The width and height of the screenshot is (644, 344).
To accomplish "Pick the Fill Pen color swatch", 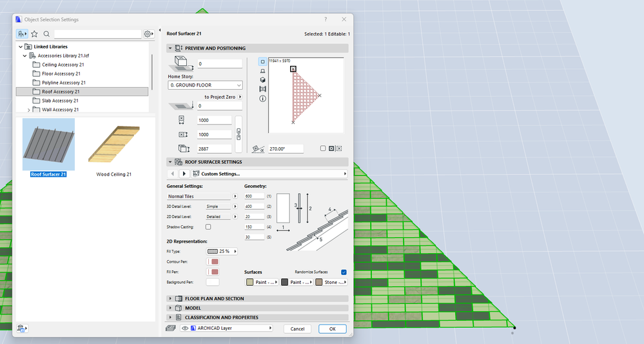I will click(213, 272).
